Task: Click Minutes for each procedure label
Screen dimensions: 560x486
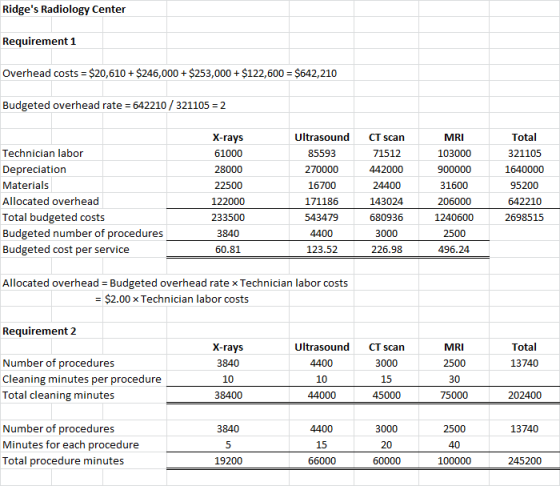Action: point(71,445)
